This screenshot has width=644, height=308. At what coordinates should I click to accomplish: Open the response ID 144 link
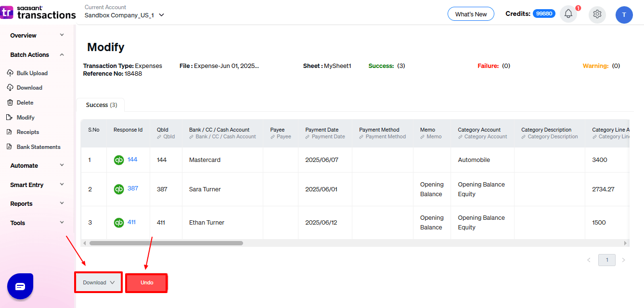coord(132,160)
